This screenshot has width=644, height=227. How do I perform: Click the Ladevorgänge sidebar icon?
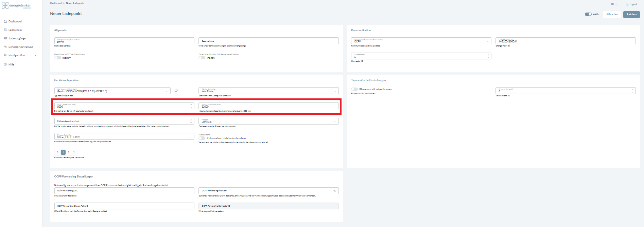coord(5,38)
